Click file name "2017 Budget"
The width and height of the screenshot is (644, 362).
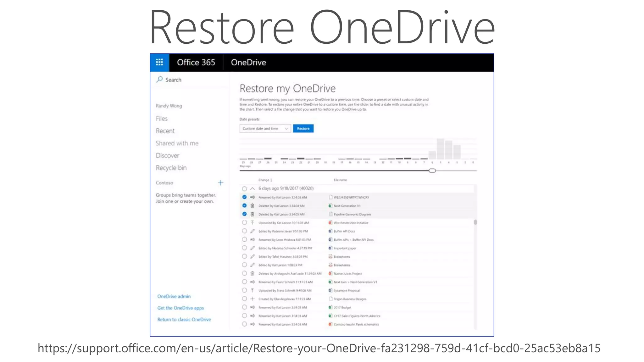pyautogui.click(x=342, y=308)
